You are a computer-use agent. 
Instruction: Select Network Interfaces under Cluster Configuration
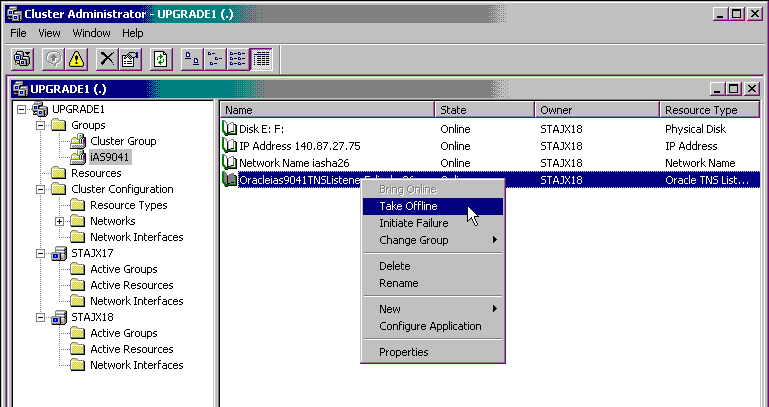tap(136, 237)
